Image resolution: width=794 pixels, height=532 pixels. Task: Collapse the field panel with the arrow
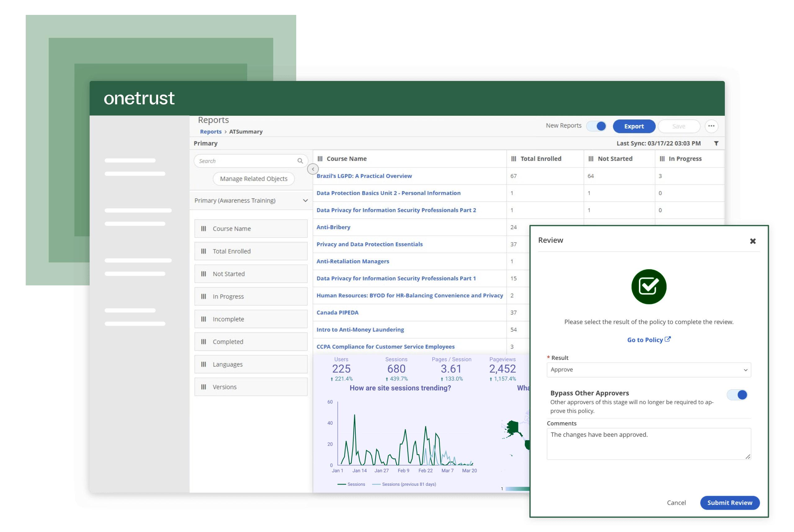click(313, 169)
